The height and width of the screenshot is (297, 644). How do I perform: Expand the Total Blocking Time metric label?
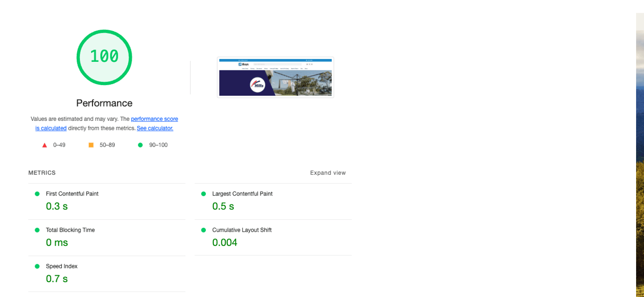pos(70,230)
